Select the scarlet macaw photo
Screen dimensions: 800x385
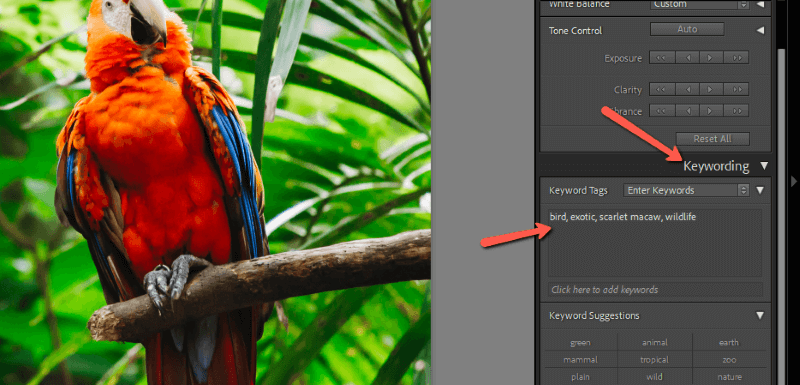coord(215,192)
